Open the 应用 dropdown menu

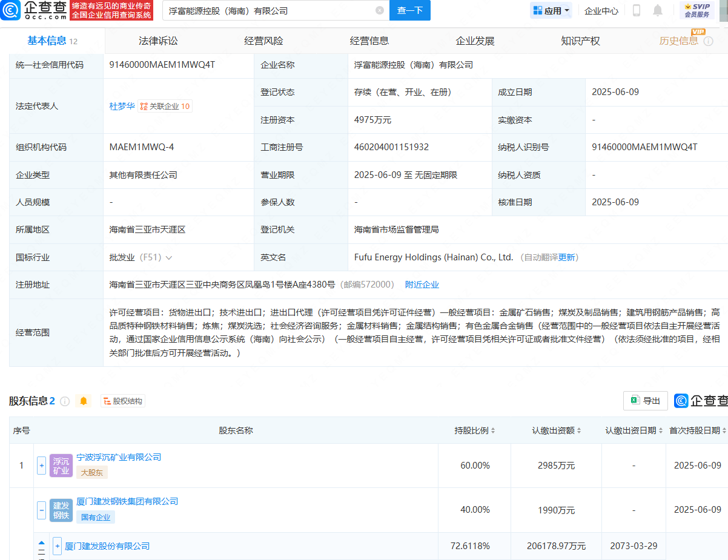[x=551, y=10]
